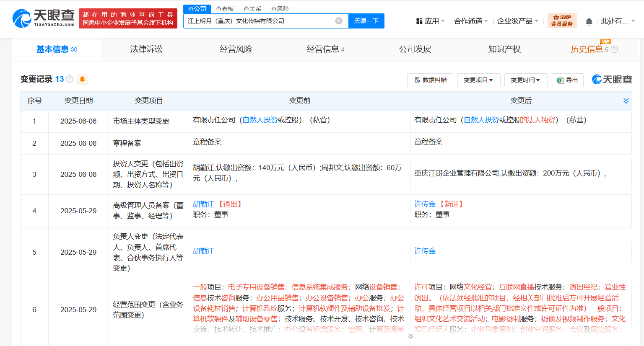Open the 经营信息 tab
This screenshot has height=346, width=644.
click(x=325, y=49)
